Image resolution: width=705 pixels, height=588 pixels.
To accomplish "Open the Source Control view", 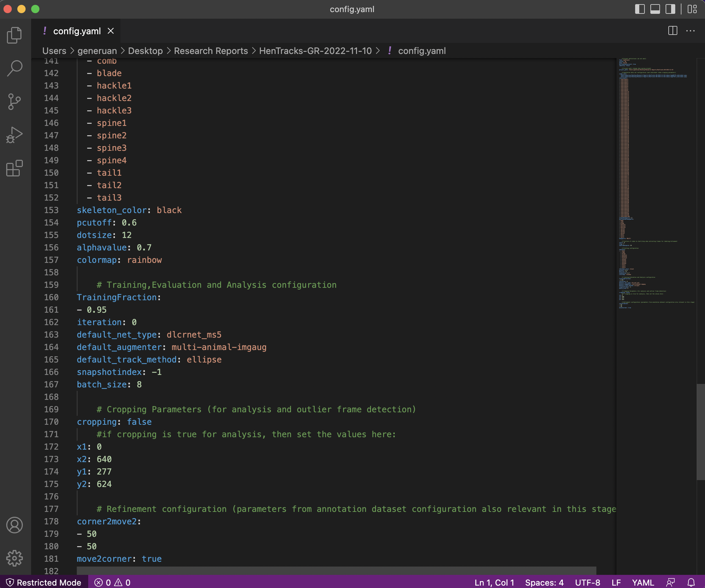I will (14, 101).
